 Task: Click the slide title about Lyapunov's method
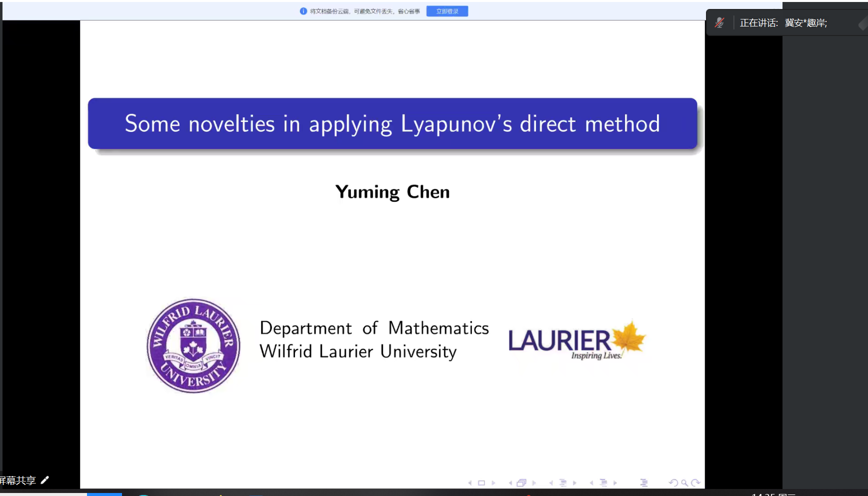click(x=392, y=124)
